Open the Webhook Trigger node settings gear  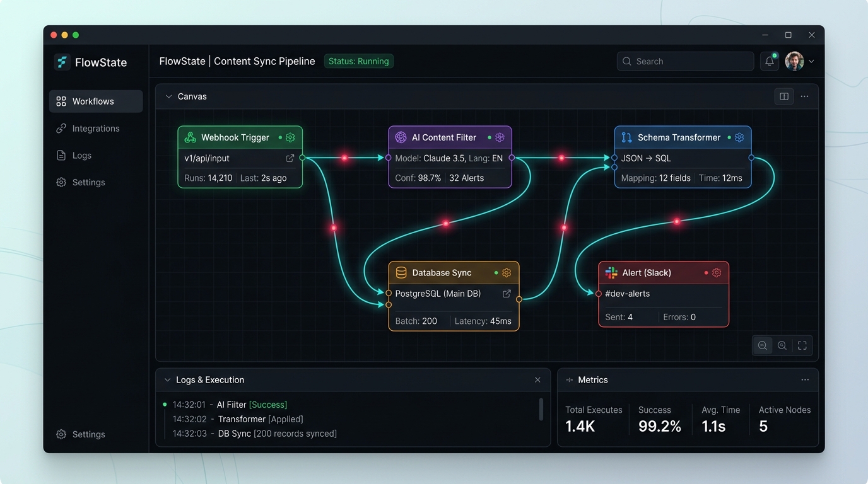(290, 137)
